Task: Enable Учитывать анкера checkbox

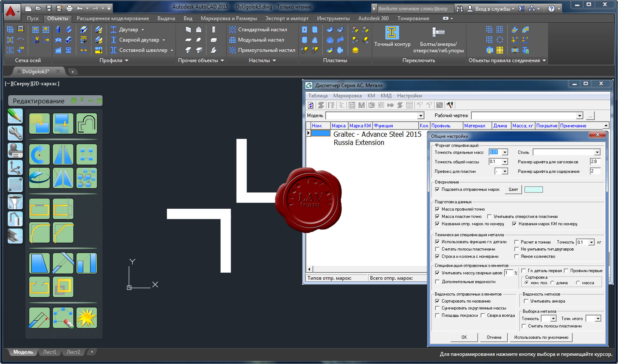Action: click(526, 301)
